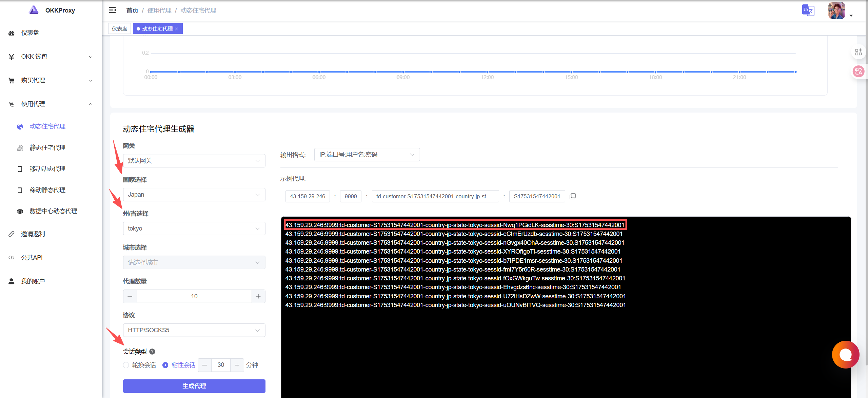Screen dimensions: 868x398
Task: Open the dashboard gauge menu item
Action: [30, 33]
